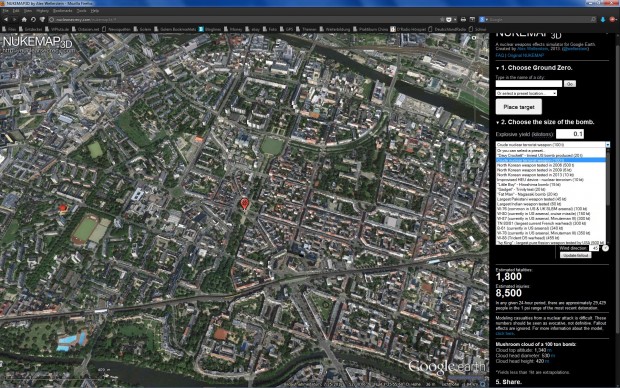Open the GPS bookmark folder
The image size is (620, 388).
tap(287, 29)
